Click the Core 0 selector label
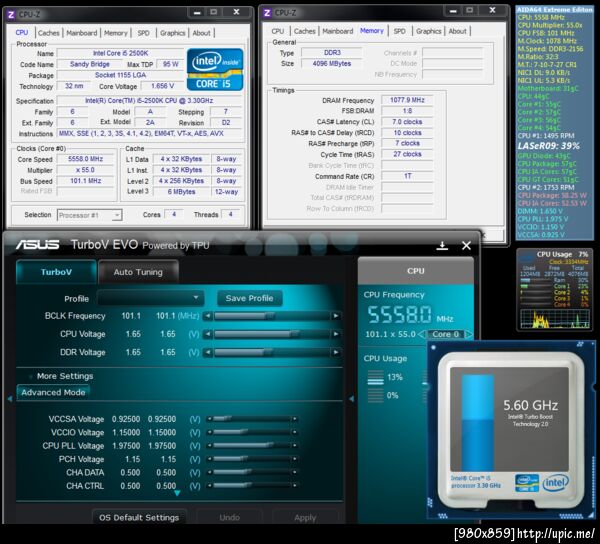The height and width of the screenshot is (544, 600). [x=445, y=334]
